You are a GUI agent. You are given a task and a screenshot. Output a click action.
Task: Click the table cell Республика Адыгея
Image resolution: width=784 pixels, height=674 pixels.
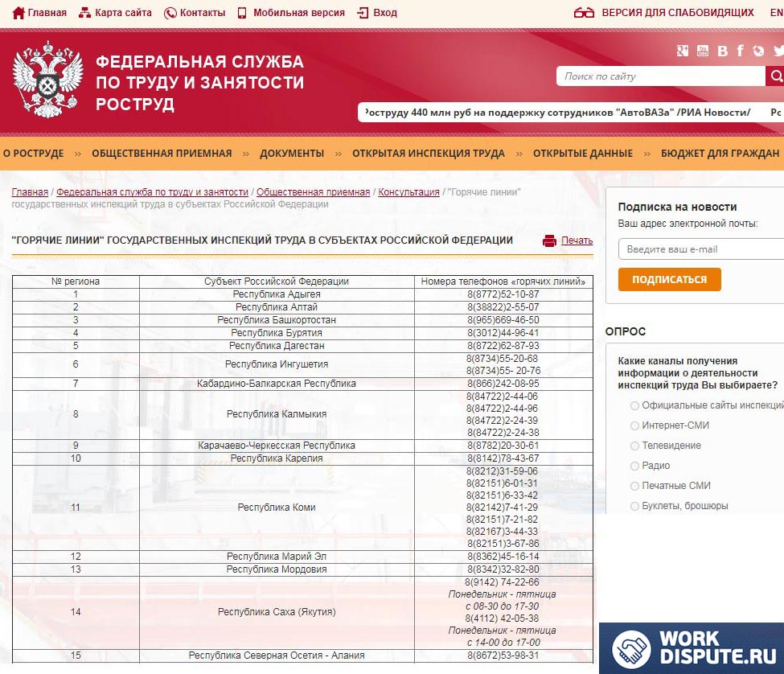(x=277, y=294)
